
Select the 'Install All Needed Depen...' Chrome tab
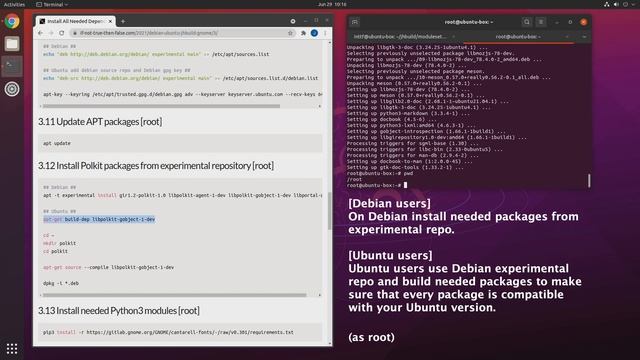76,21
